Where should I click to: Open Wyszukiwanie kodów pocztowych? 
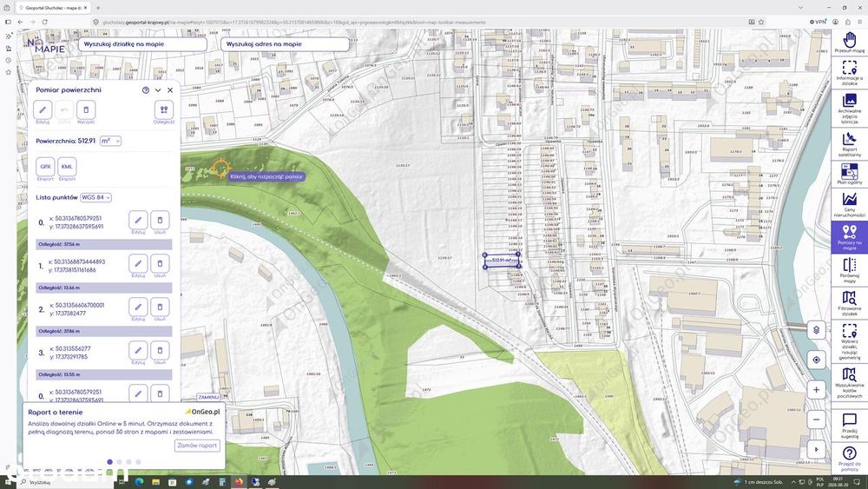pos(849,382)
